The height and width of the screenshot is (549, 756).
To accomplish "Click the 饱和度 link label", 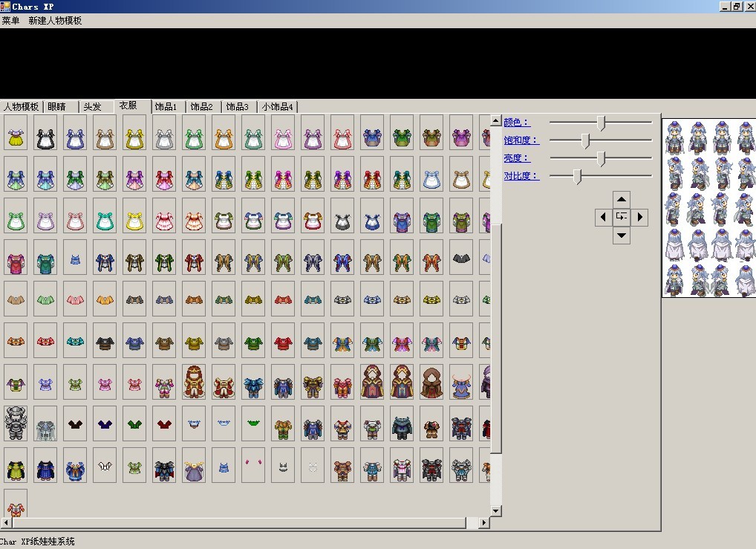I will [x=521, y=140].
